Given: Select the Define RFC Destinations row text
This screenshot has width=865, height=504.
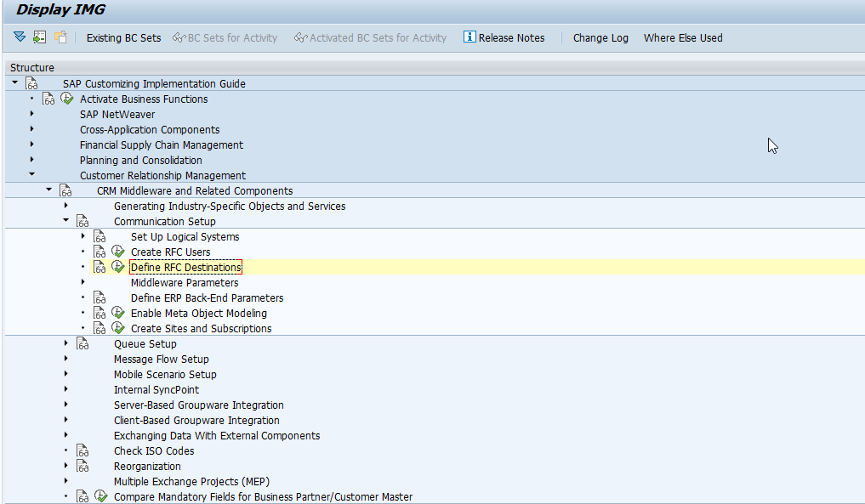Looking at the screenshot, I should (186, 268).
